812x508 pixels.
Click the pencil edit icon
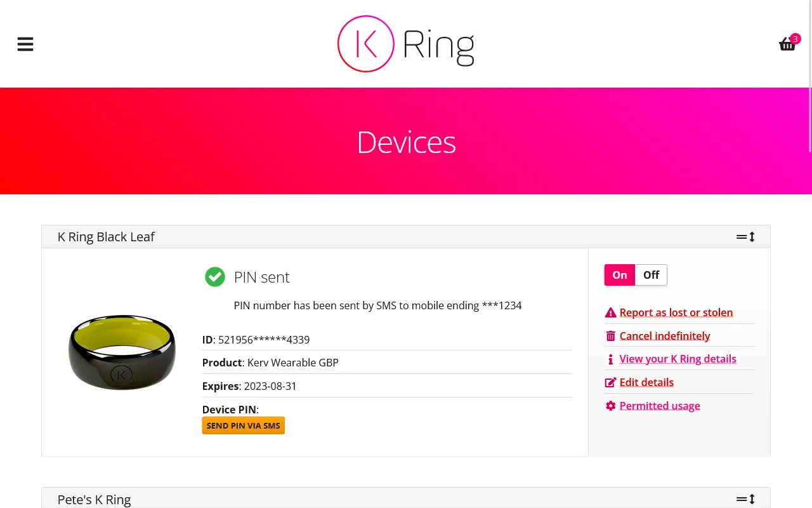610,382
